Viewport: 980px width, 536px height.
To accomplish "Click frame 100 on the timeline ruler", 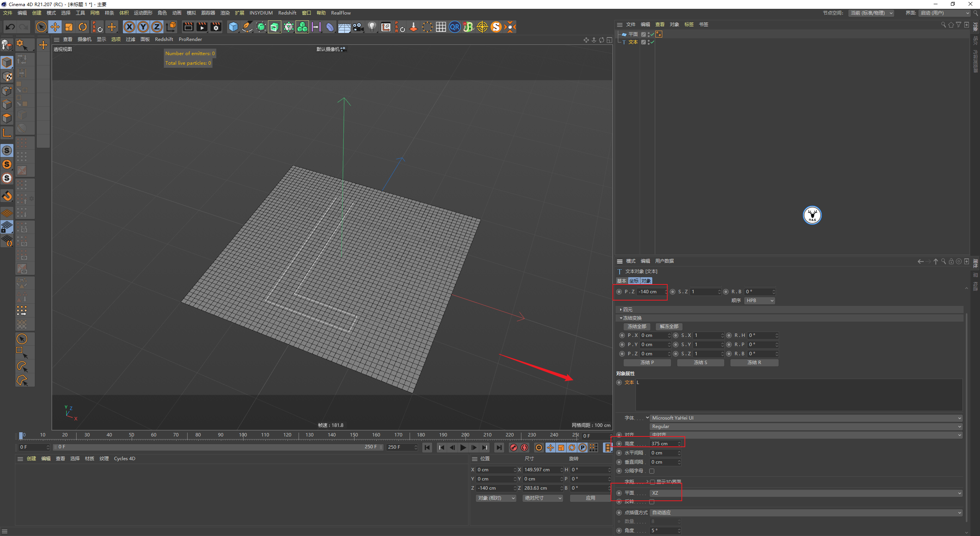I will [243, 435].
